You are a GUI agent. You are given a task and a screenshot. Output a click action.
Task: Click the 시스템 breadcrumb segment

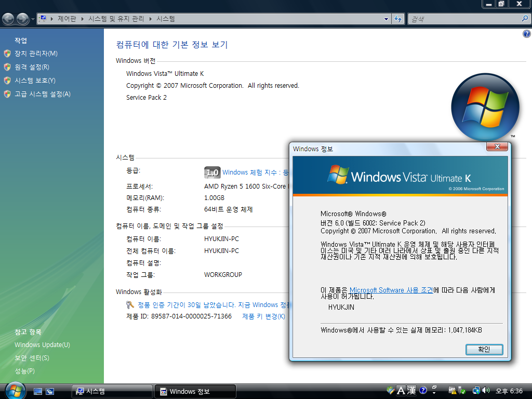[166, 19]
